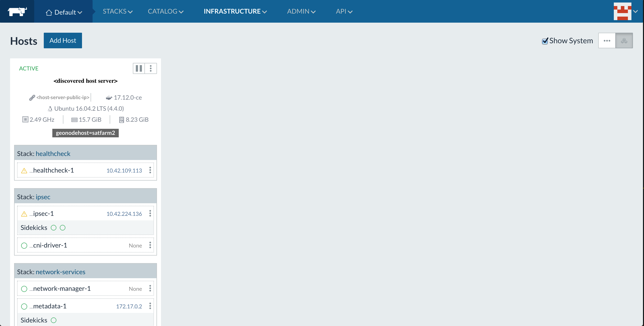This screenshot has height=326, width=644.
Task: Click the metadata-1 sidekick circle
Action: [x=54, y=320]
